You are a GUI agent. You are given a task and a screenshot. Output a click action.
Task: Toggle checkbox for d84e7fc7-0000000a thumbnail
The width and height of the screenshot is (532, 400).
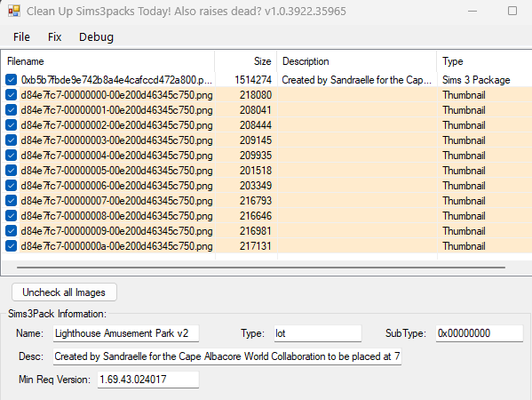[x=11, y=246]
